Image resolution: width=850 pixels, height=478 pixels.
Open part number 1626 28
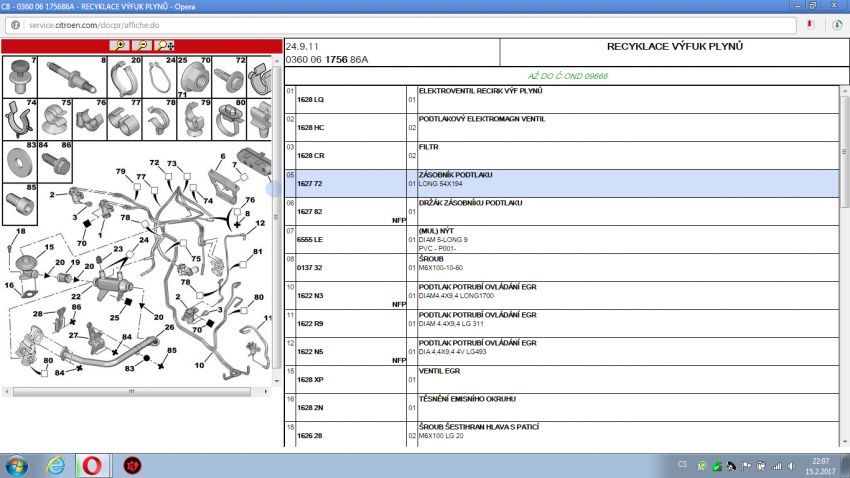click(310, 436)
